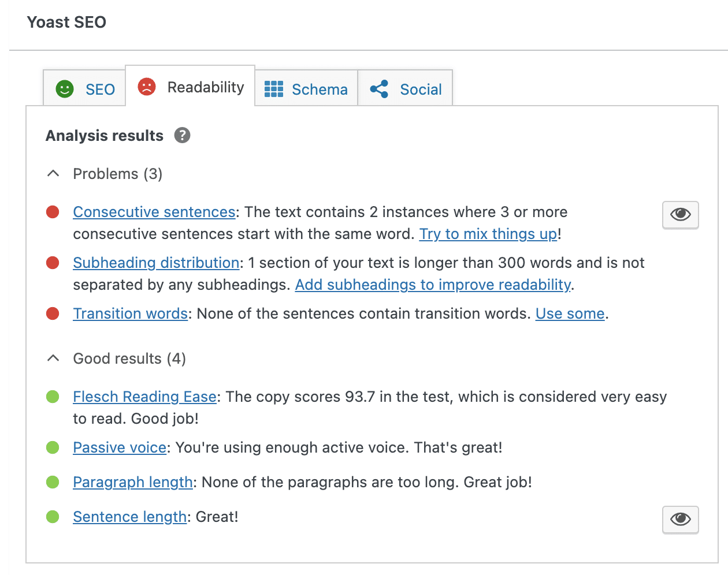Toggle highlighting eye for Consecutive sentences
The width and height of the screenshot is (728, 575).
pos(680,215)
